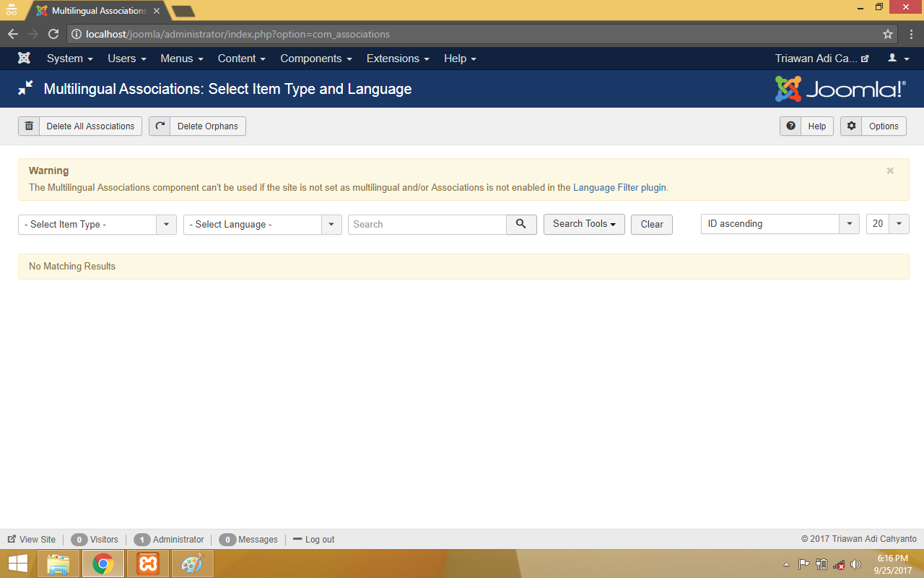This screenshot has width=924, height=578.
Task: Change the list limit of 20
Action: (887, 224)
